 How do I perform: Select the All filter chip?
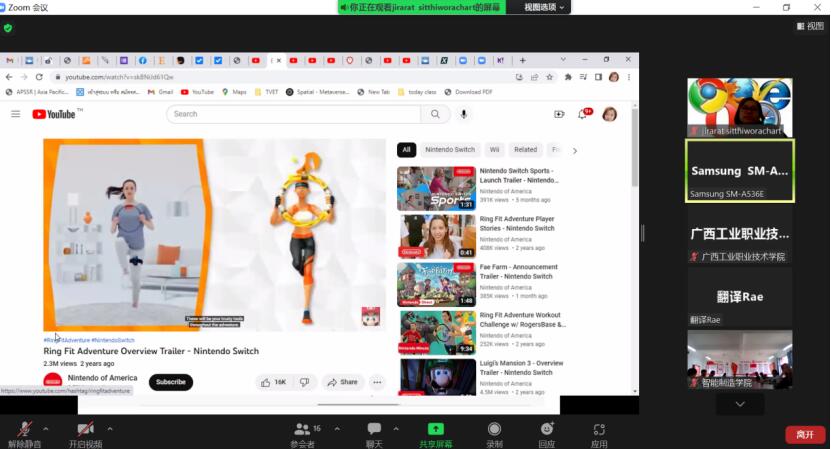[x=406, y=149]
